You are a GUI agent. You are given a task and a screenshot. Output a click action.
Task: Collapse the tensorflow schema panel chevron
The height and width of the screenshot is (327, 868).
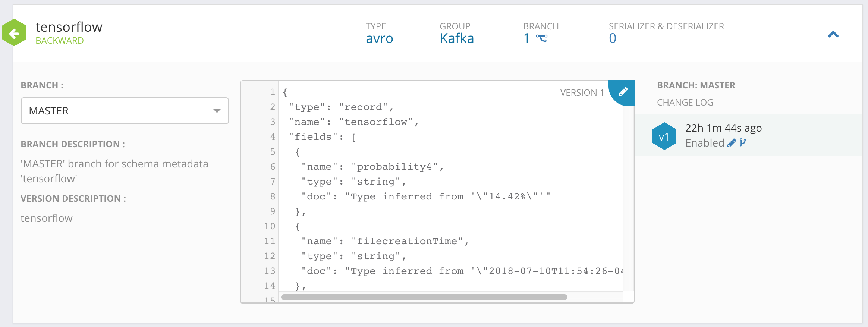(833, 35)
